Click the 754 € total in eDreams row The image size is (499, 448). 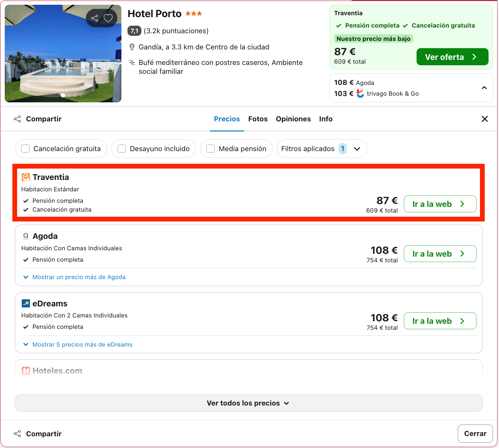pyautogui.click(x=382, y=328)
